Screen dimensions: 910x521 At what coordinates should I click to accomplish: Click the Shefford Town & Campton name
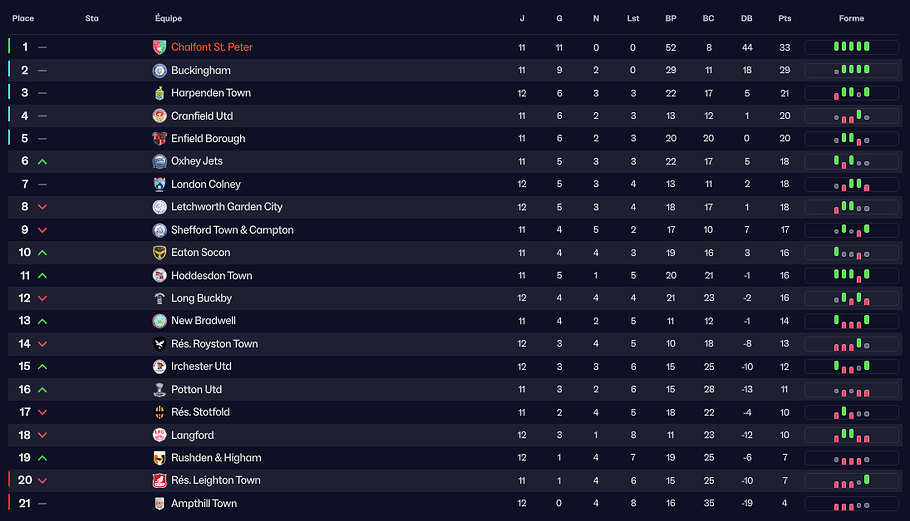pos(232,230)
